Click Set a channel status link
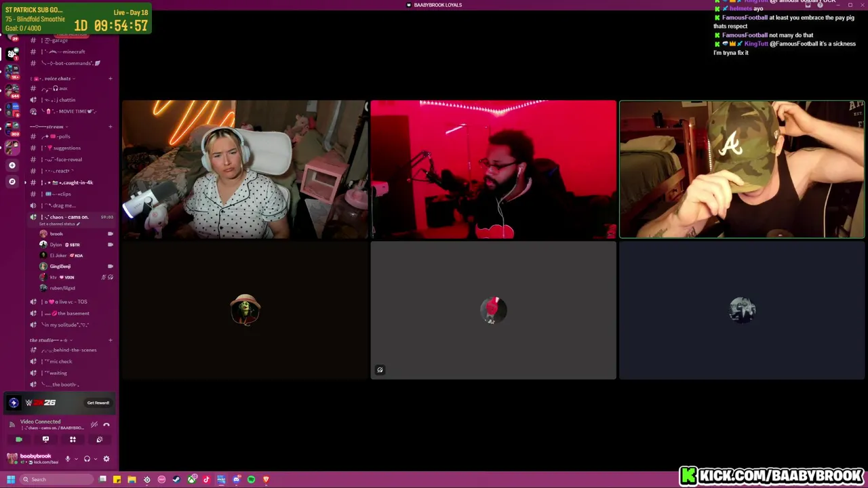The height and width of the screenshot is (488, 868). pos(58,224)
